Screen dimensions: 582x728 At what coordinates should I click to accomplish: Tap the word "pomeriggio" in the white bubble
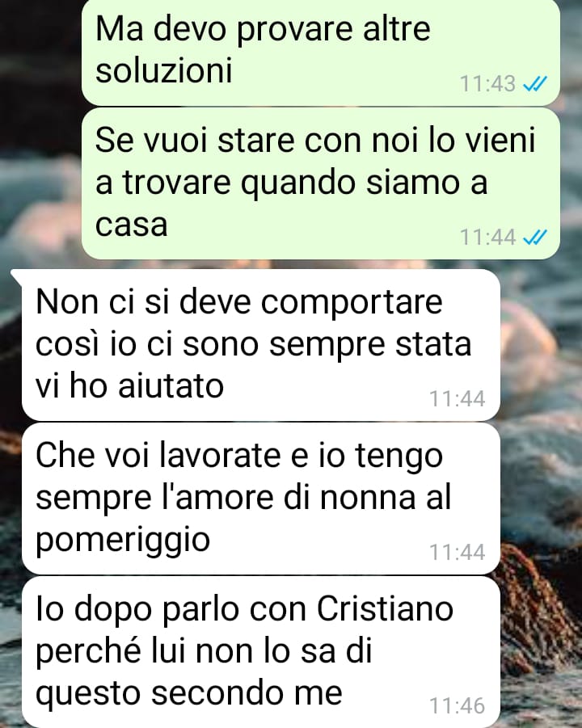123,541
